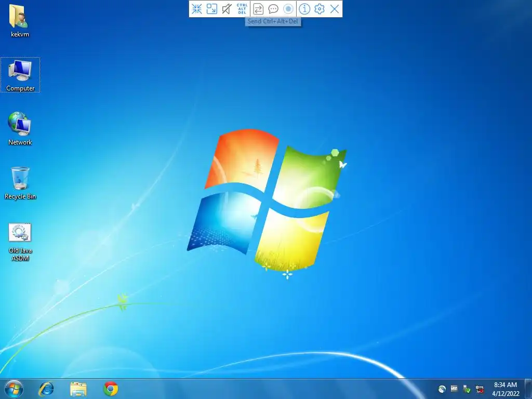The image size is (532, 399).
Task: Select the Recycle Bin desktop icon
Action: click(20, 183)
